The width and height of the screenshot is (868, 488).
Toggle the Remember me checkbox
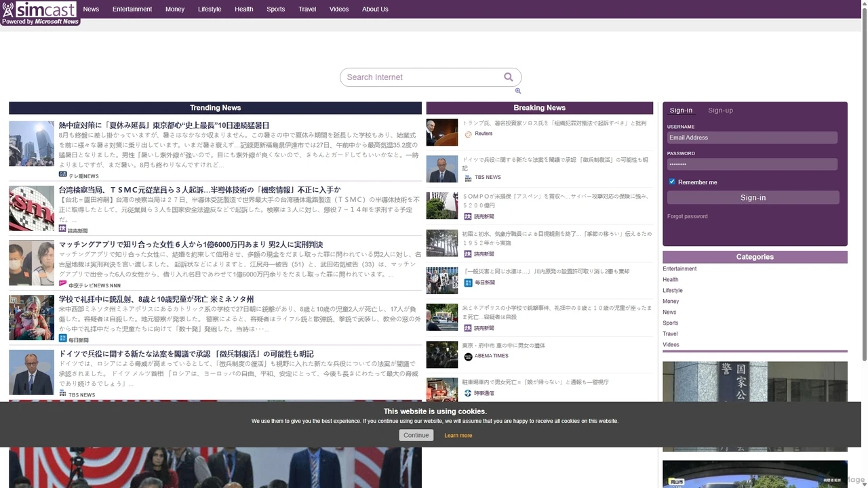pos(672,182)
